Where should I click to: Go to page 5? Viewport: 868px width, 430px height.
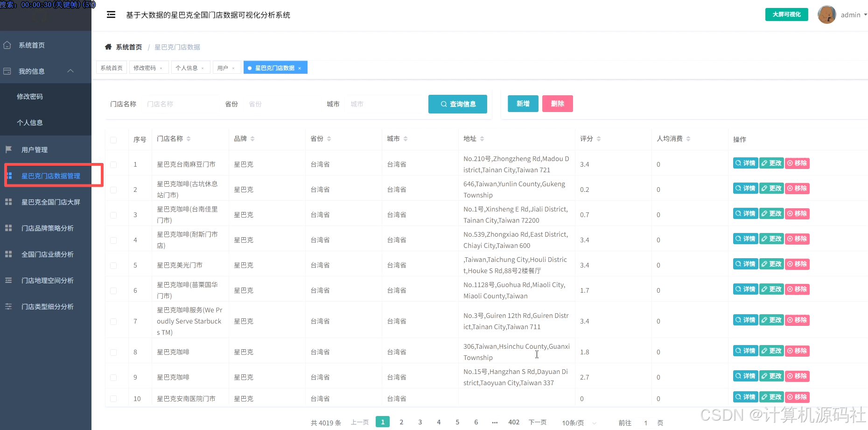click(457, 422)
